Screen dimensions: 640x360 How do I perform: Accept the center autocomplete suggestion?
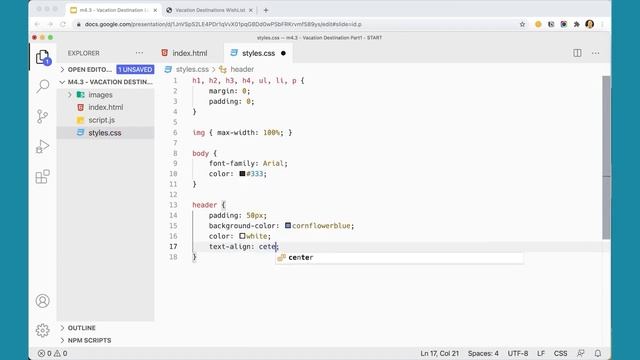click(399, 258)
